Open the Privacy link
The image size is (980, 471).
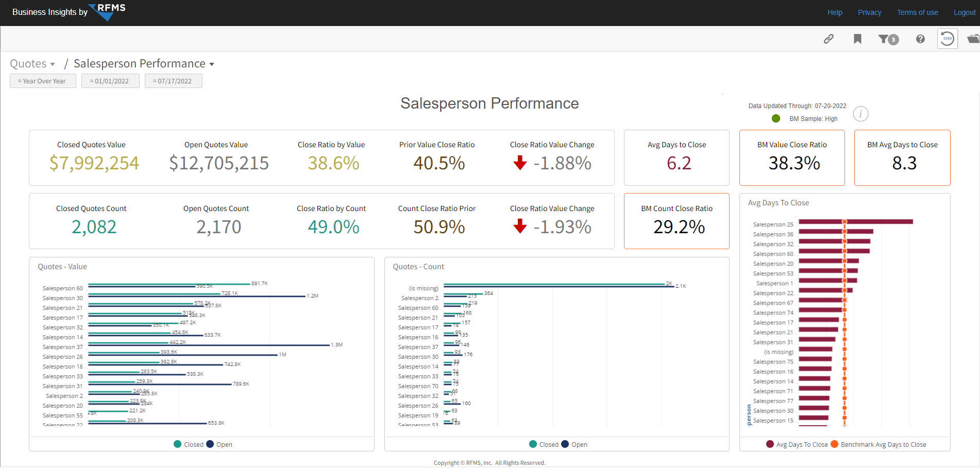869,12
